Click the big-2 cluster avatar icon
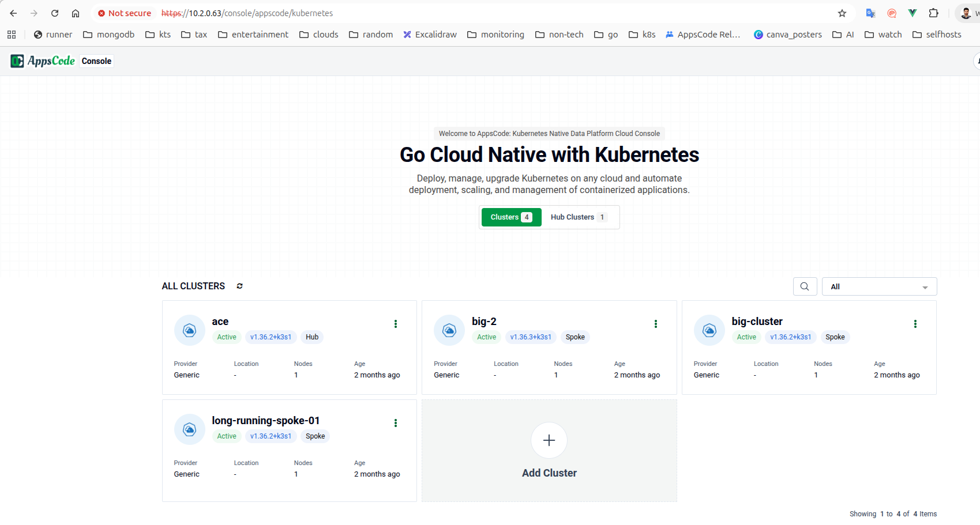 [449, 330]
